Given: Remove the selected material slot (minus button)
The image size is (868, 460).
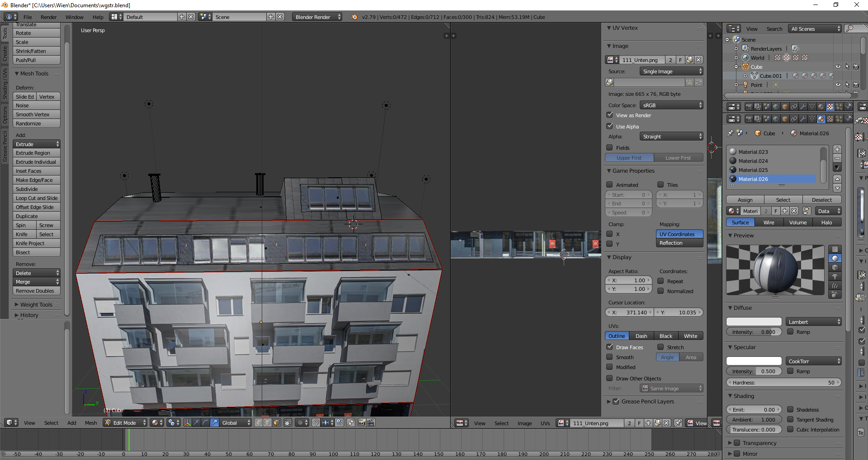Looking at the screenshot, I should point(837,158).
